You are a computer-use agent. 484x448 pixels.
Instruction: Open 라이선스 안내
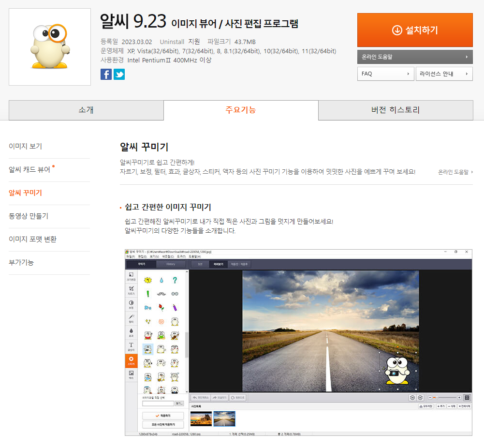(x=444, y=74)
